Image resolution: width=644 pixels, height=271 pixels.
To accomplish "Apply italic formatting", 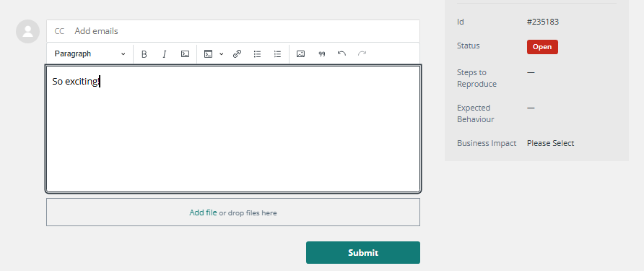I will pos(165,54).
